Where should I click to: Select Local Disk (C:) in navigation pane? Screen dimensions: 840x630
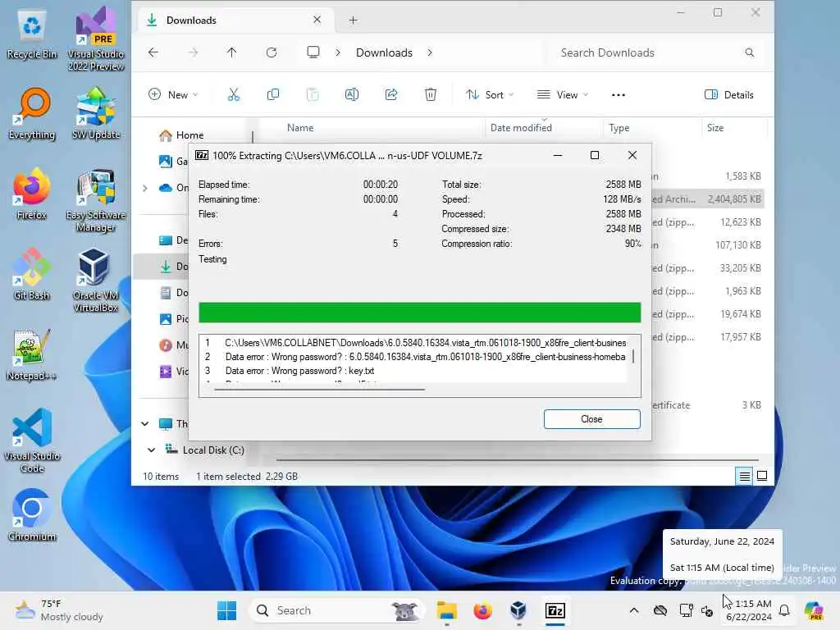coord(213,450)
